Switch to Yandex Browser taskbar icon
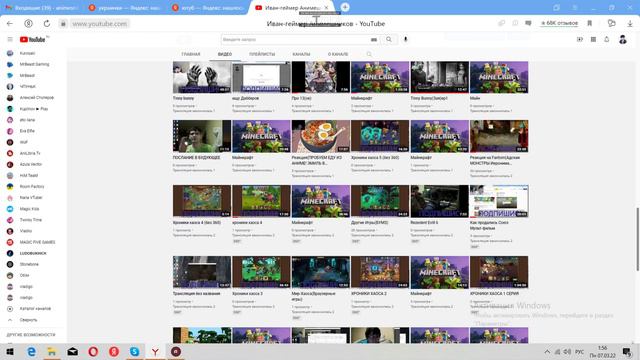The height and width of the screenshot is (360, 640). [x=155, y=351]
